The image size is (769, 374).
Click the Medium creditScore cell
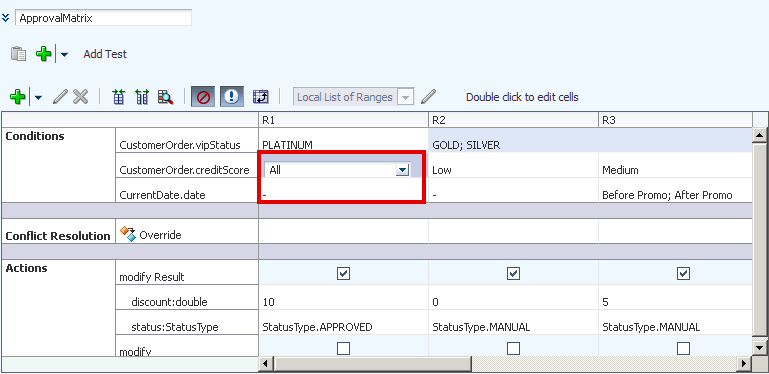[x=675, y=165]
